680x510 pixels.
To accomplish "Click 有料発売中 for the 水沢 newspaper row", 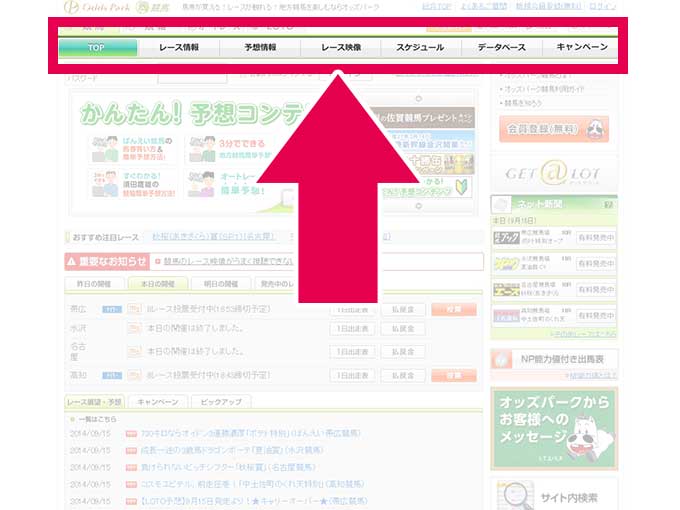I will click(x=596, y=263).
